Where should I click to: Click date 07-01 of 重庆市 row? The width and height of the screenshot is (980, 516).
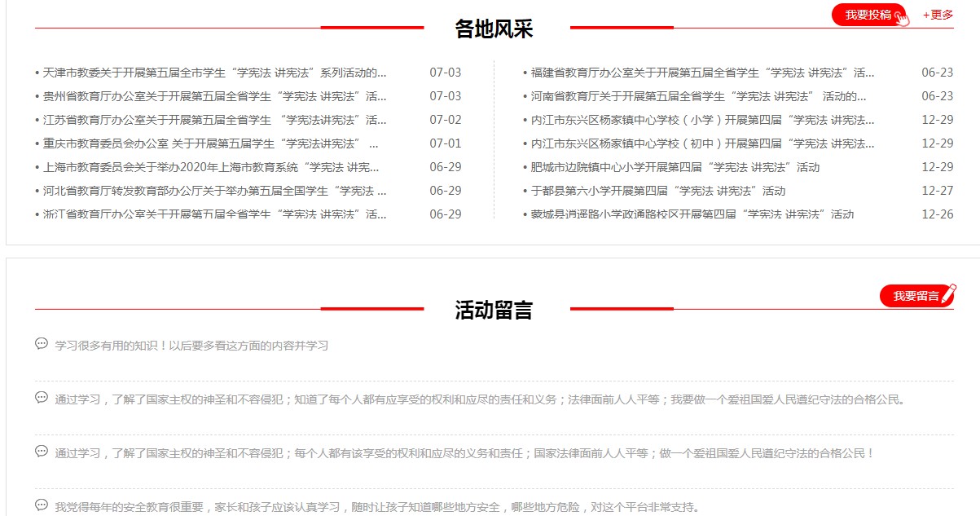pos(446,143)
